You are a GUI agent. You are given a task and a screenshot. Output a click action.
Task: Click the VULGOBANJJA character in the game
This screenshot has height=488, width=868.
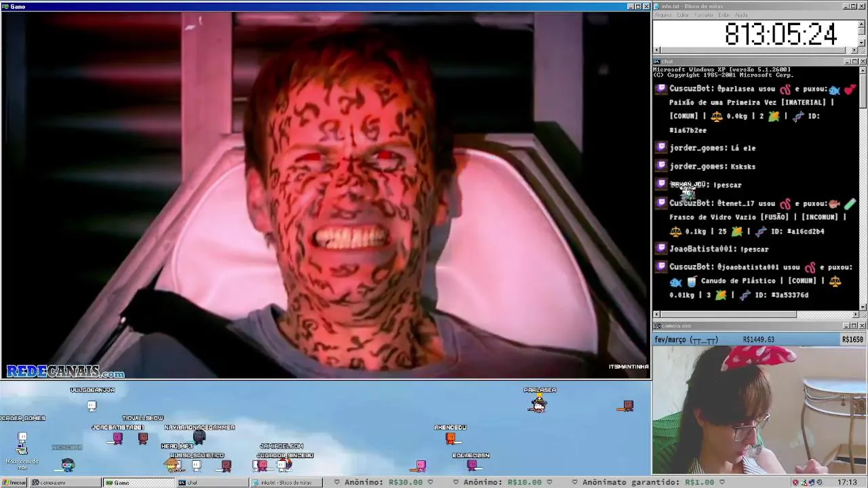pyautogui.click(x=92, y=405)
